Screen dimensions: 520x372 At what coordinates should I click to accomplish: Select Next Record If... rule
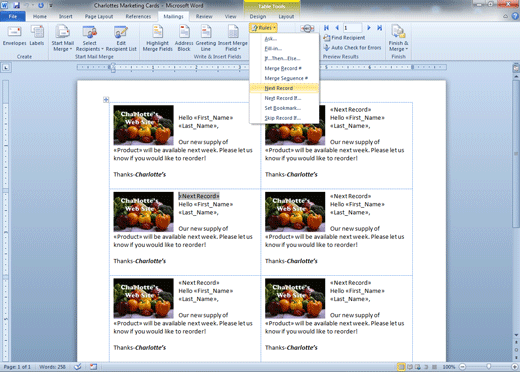pos(284,98)
